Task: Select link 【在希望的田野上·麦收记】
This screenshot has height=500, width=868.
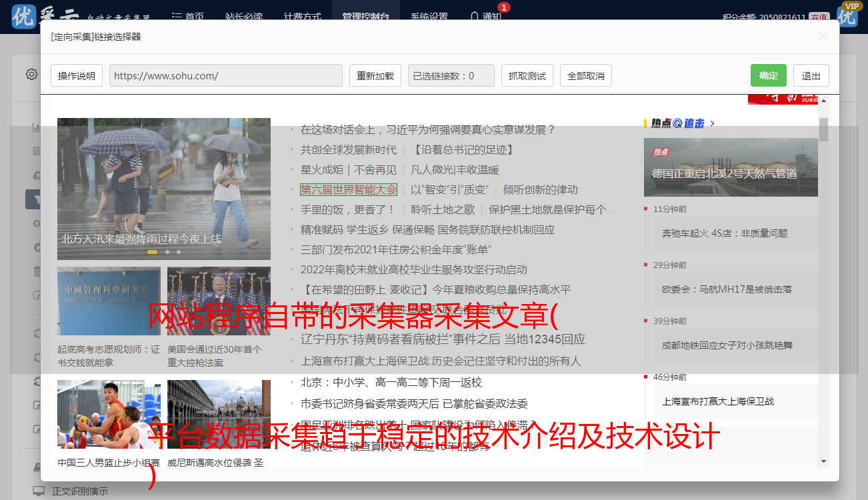Action: [x=436, y=289]
